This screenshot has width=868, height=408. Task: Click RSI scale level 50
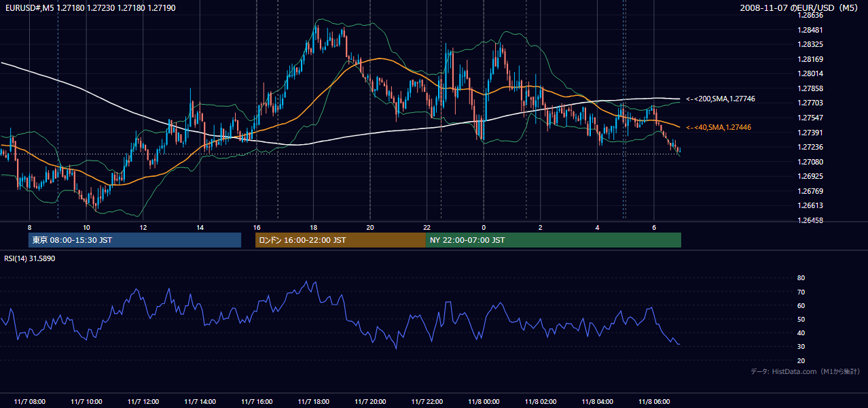(x=801, y=319)
